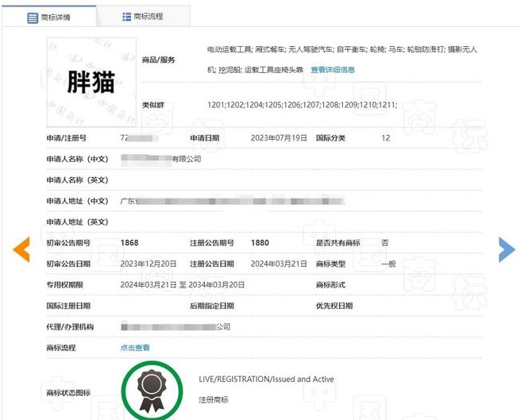This screenshot has height=420, width=521.
Task: Click the 点击查看 link beside 商标流程
Action: click(134, 348)
